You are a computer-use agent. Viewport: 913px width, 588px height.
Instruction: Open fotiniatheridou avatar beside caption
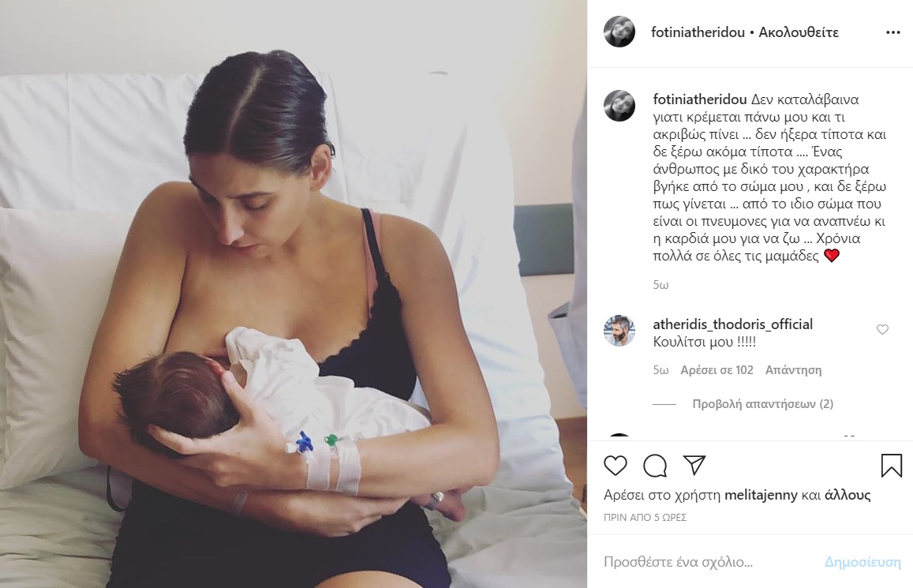(x=619, y=106)
